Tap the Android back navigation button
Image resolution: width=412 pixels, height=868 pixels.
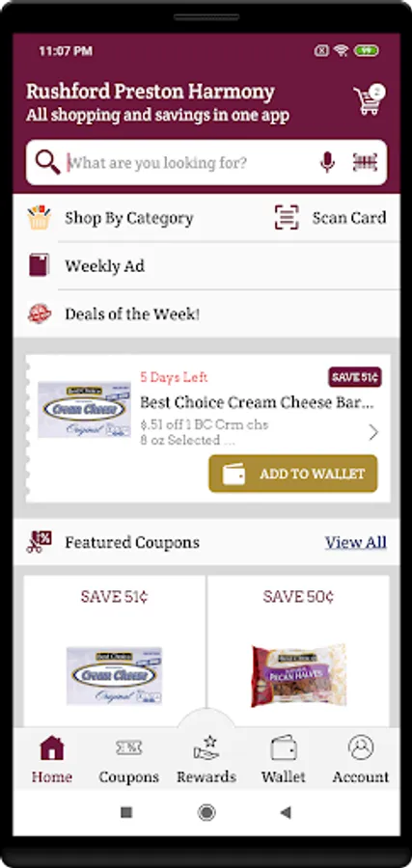tap(286, 813)
